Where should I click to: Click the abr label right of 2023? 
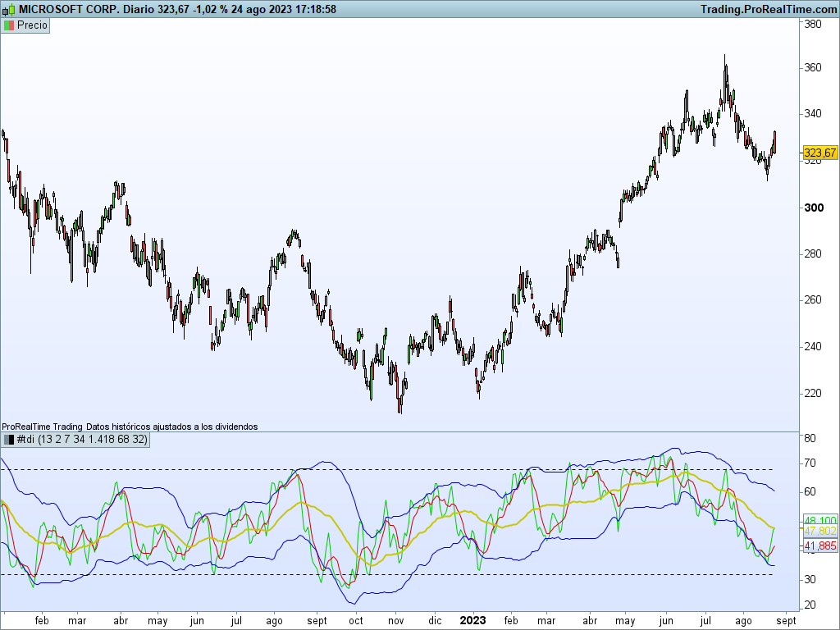click(590, 621)
